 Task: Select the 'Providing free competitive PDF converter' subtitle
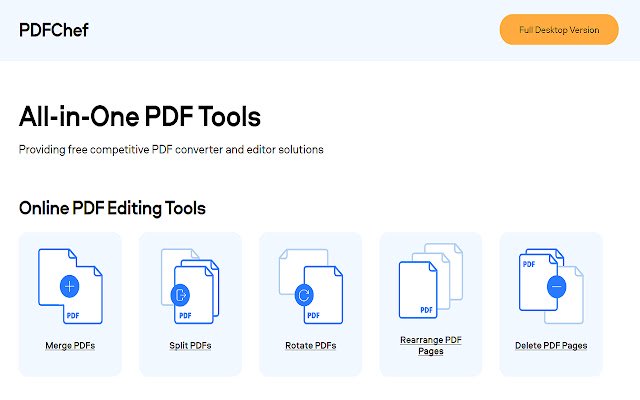tap(171, 149)
